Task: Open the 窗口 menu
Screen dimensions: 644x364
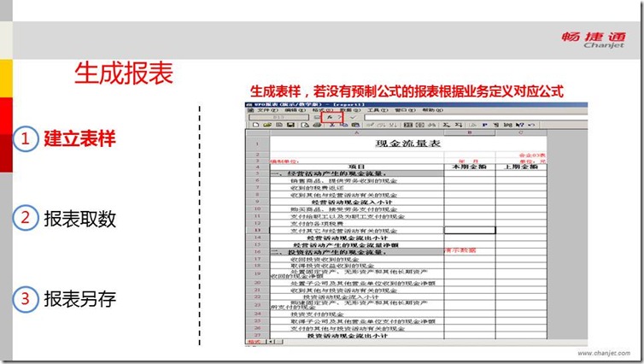Action: [x=405, y=110]
